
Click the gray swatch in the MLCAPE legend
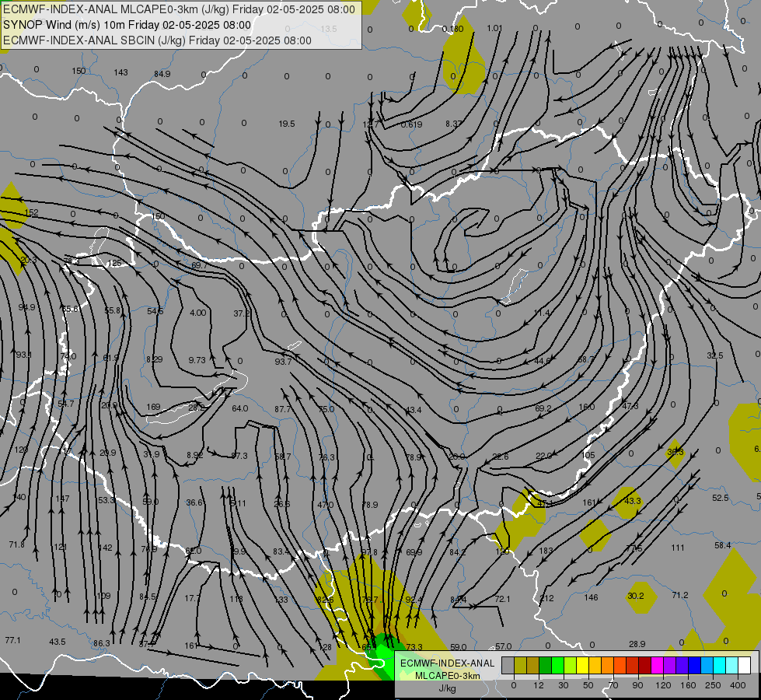tap(508, 665)
